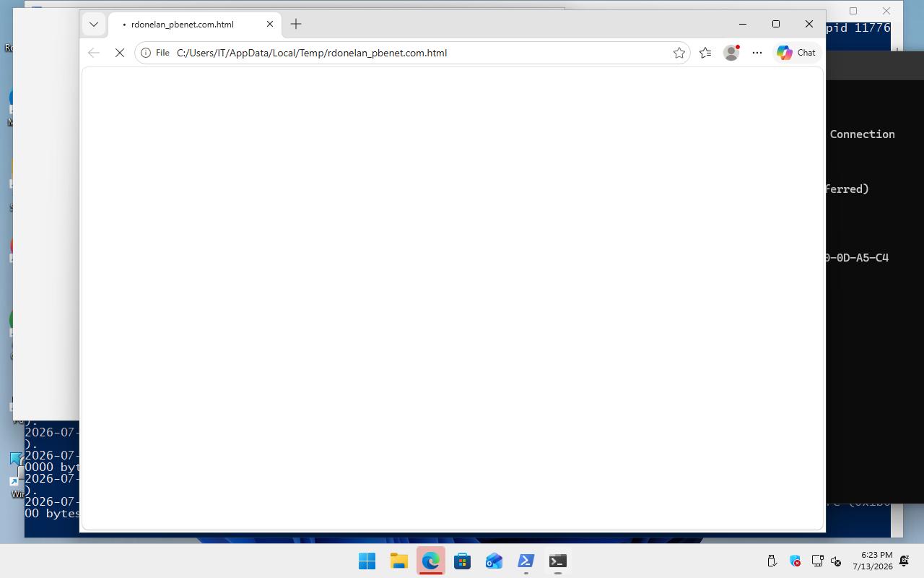Screen dimensions: 924x578
Task: Open the Edge profile avatar
Action: (731, 53)
